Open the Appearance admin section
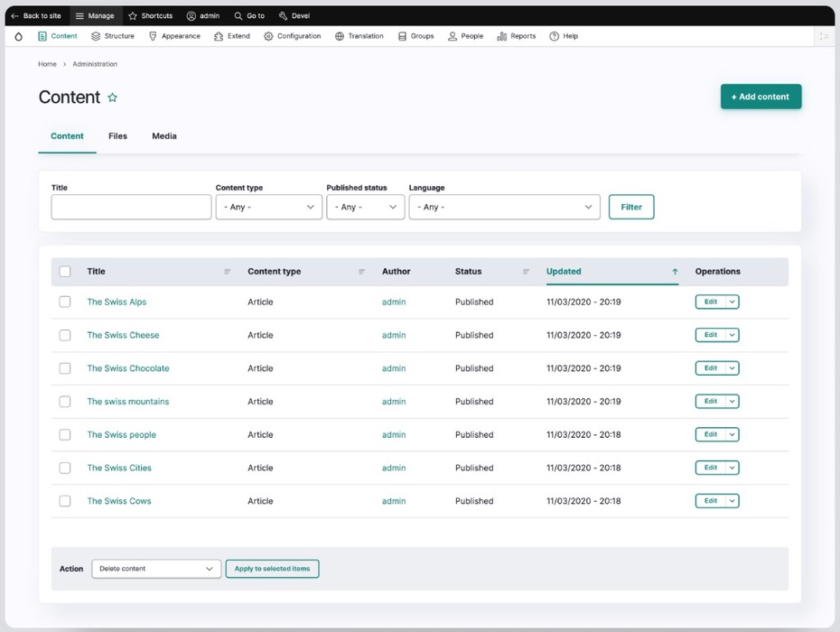840x632 pixels. (174, 37)
